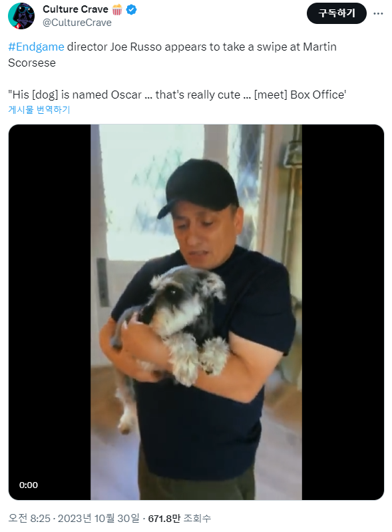Click the right black letterbox of video

coord(343,312)
